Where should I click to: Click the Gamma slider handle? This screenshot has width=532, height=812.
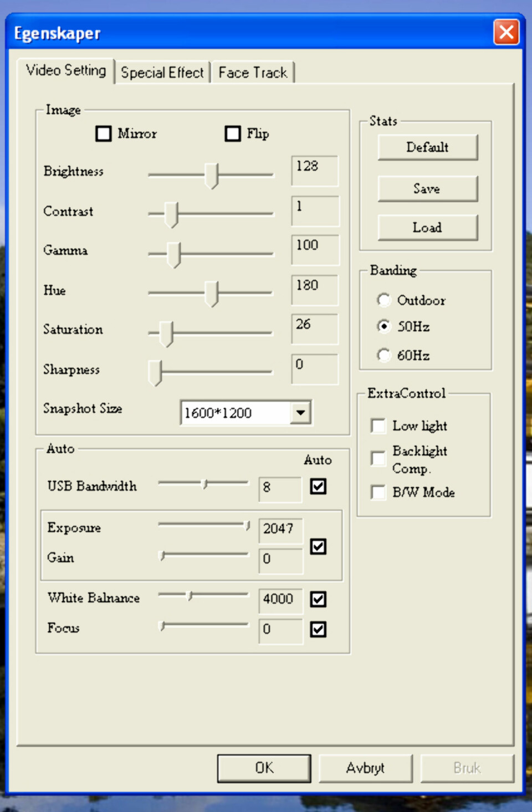pyautogui.click(x=175, y=254)
